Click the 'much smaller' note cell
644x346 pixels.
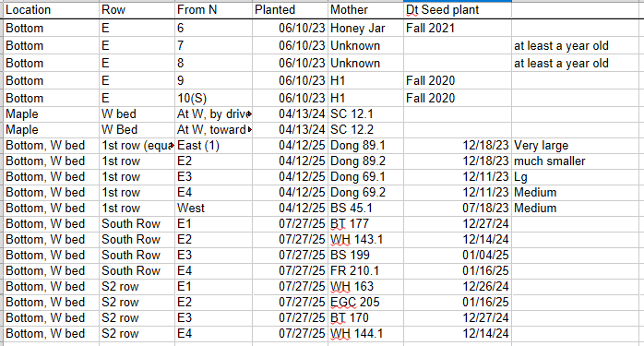578,161
